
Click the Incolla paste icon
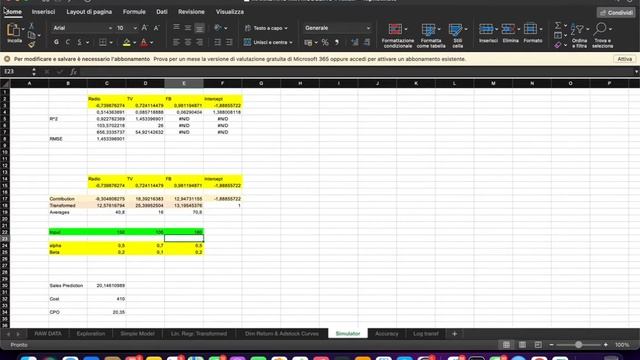(13, 30)
